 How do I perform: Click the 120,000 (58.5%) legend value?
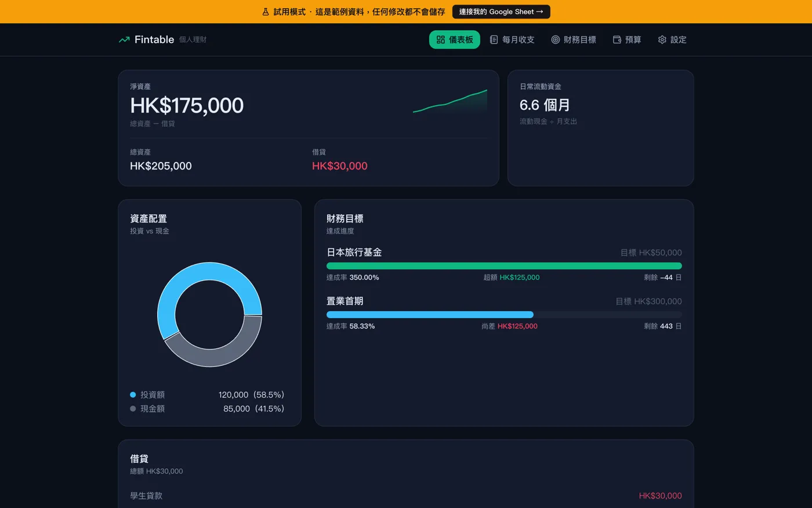tap(252, 395)
